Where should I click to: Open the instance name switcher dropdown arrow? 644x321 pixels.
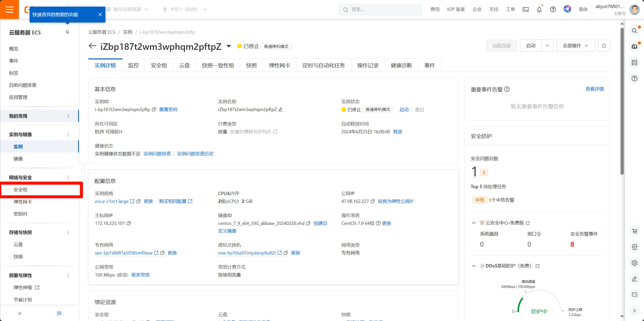pyautogui.click(x=229, y=46)
